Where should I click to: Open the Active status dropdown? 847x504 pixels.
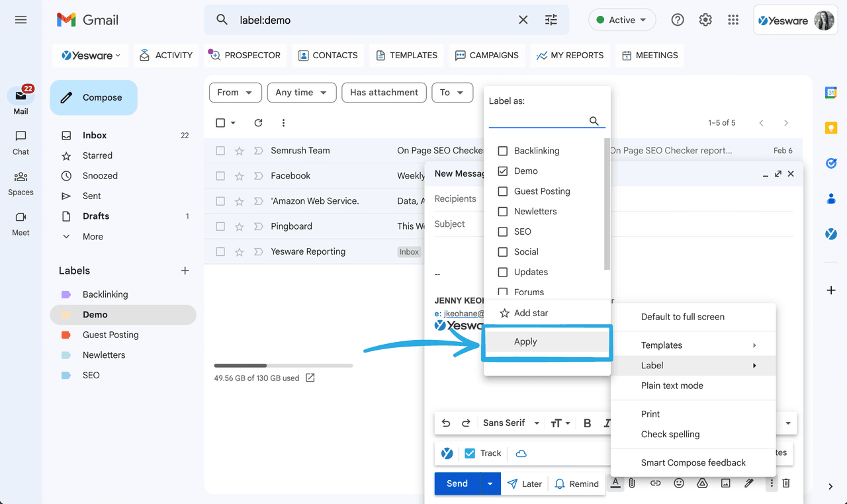[x=621, y=20]
